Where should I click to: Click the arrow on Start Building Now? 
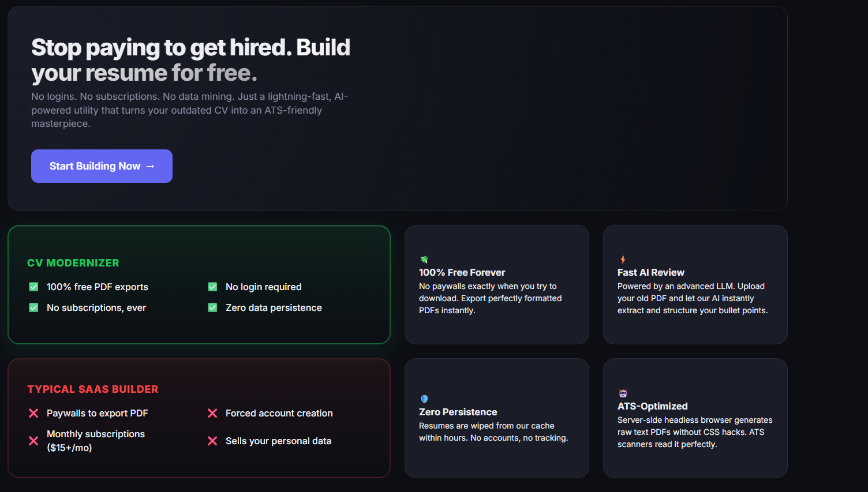(x=150, y=166)
